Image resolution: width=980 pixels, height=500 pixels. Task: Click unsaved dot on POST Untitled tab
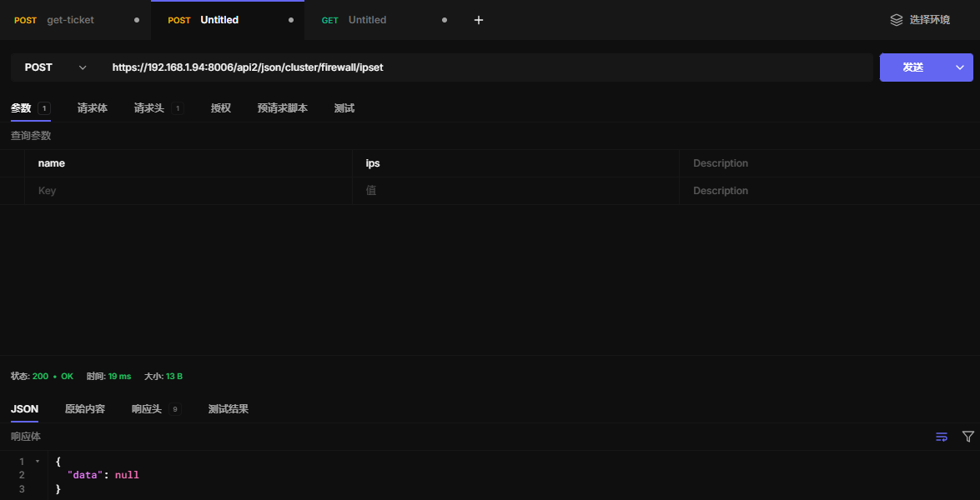click(x=290, y=20)
